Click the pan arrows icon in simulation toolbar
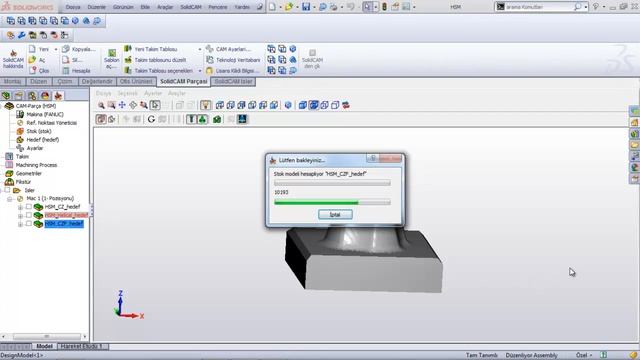The height and width of the screenshot is (360, 640). pos(122,105)
